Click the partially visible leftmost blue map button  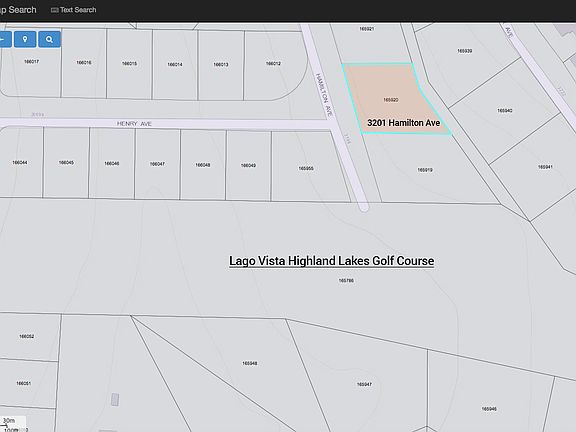pos(6,39)
